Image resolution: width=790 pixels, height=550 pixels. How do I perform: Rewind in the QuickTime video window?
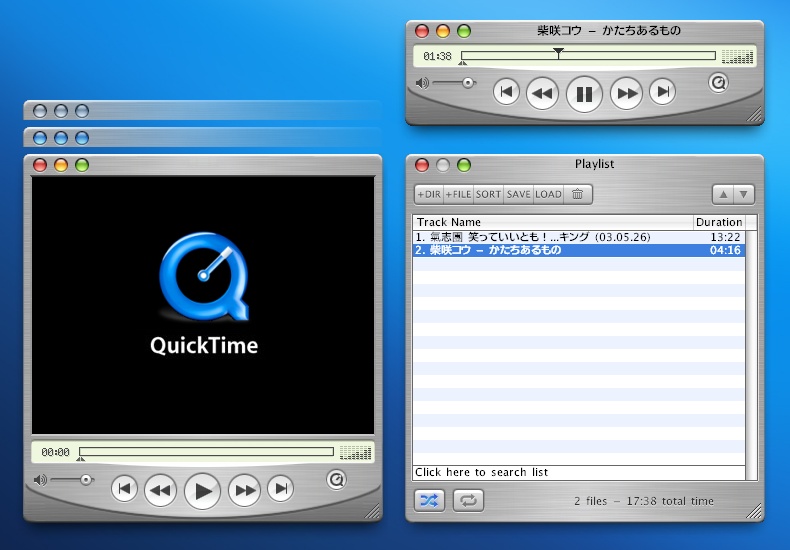160,490
